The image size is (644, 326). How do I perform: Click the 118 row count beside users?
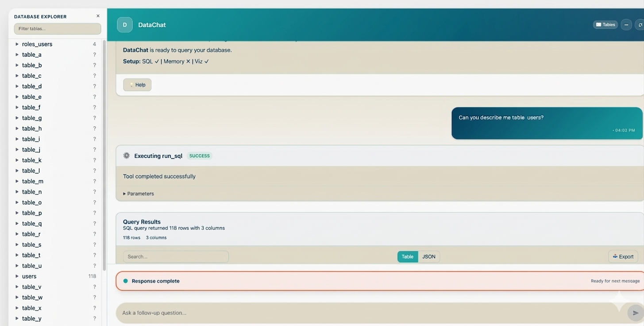click(92, 276)
